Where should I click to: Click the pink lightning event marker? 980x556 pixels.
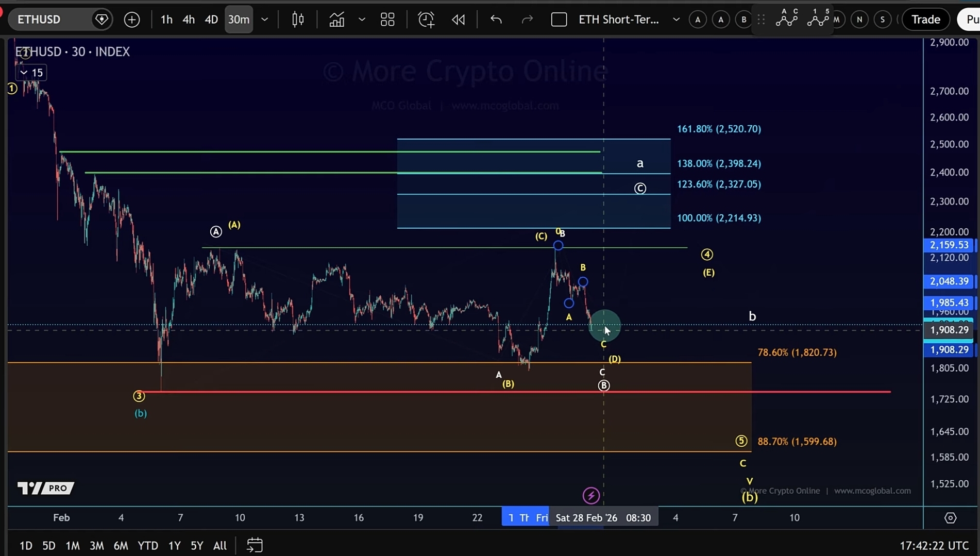591,496
